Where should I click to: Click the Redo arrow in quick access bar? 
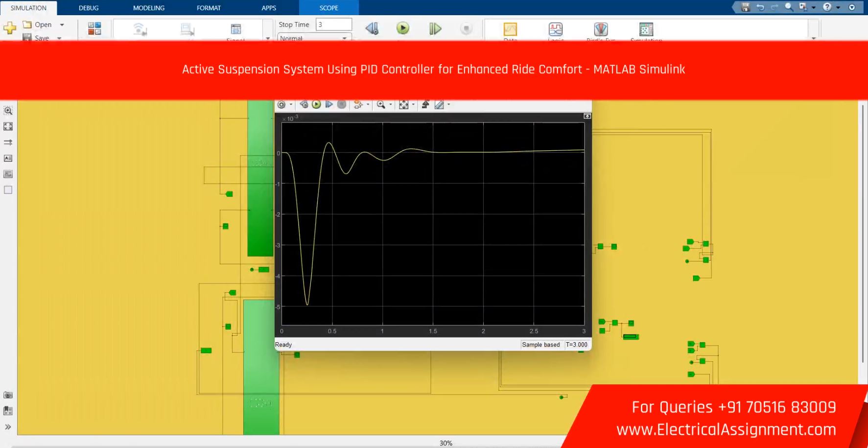774,7
